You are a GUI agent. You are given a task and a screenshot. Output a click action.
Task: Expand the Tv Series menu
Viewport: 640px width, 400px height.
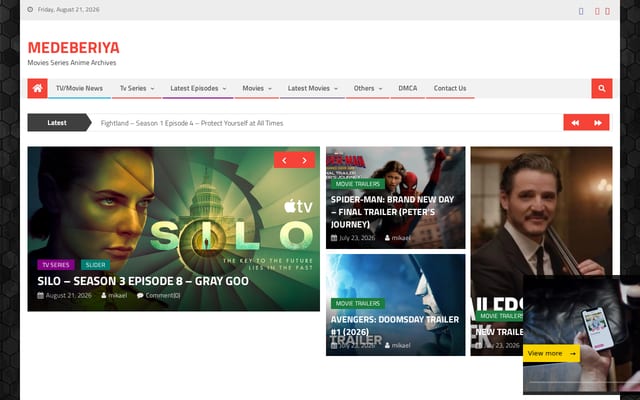click(x=137, y=88)
